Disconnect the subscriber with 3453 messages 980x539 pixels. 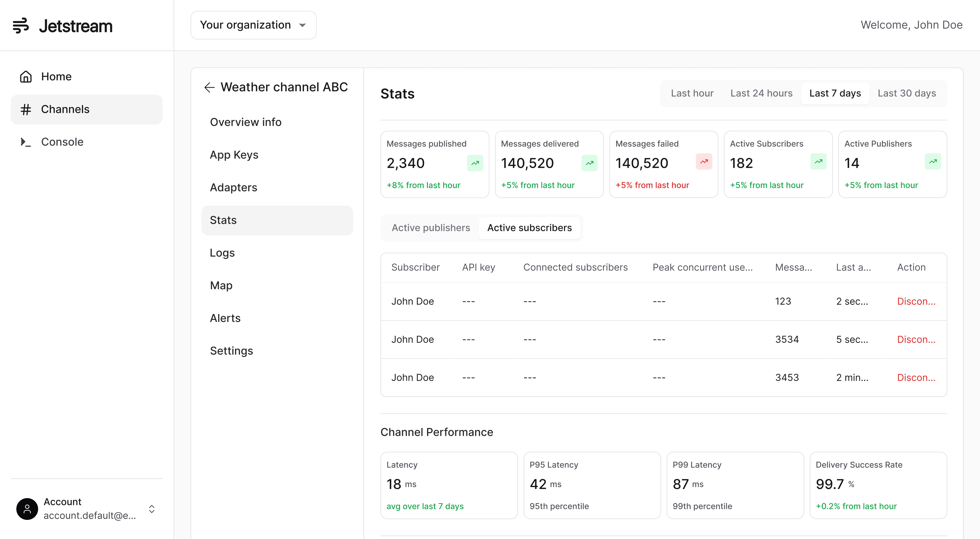pos(916,377)
